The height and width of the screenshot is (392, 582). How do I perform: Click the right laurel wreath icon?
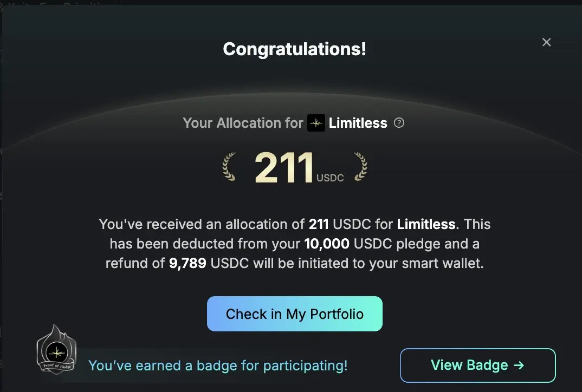coord(360,166)
